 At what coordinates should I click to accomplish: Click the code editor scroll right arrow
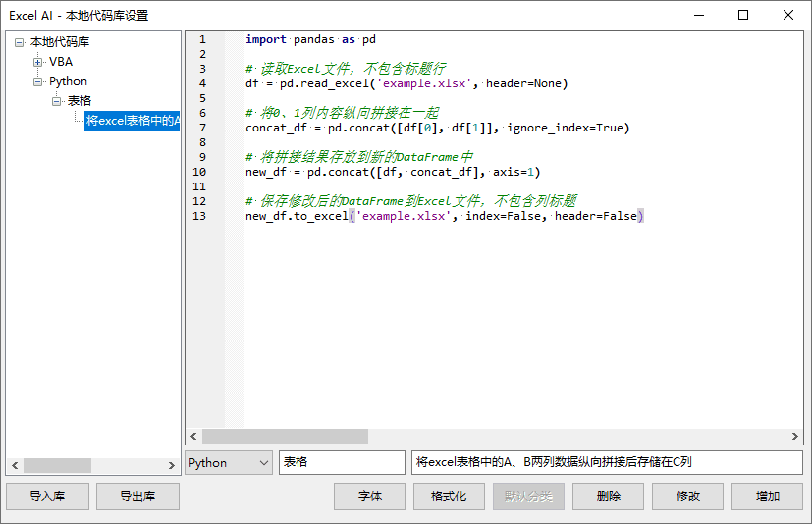795,437
